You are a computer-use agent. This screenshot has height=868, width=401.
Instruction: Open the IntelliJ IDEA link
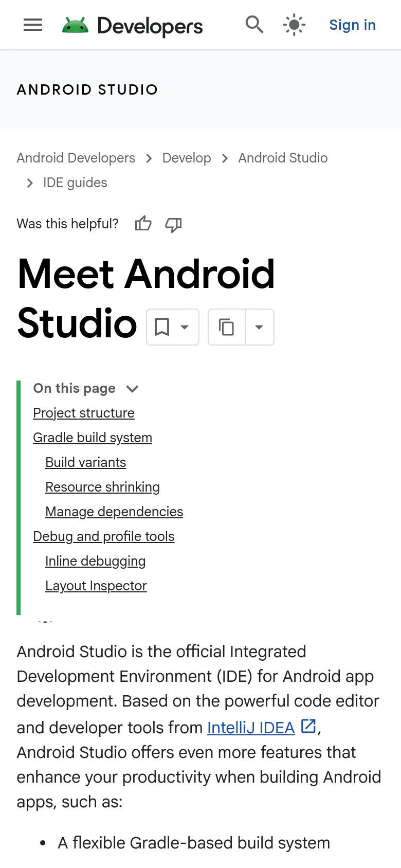pyautogui.click(x=251, y=728)
